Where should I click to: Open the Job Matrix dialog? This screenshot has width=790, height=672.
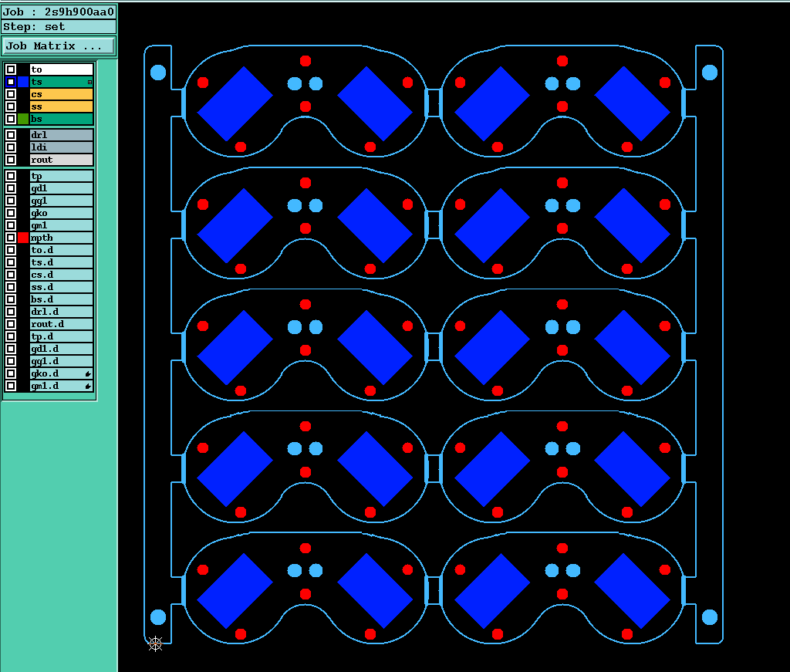(59, 46)
